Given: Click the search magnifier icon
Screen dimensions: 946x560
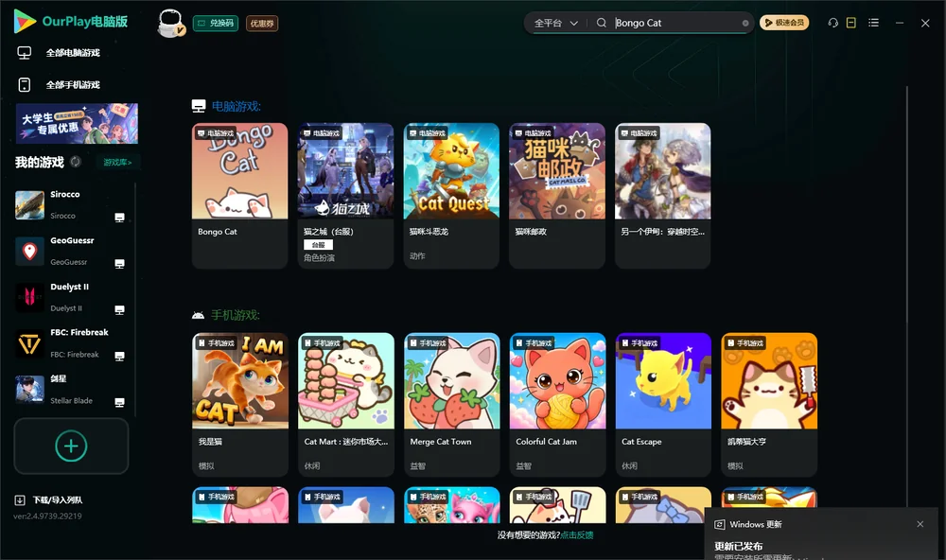Looking at the screenshot, I should coord(601,23).
